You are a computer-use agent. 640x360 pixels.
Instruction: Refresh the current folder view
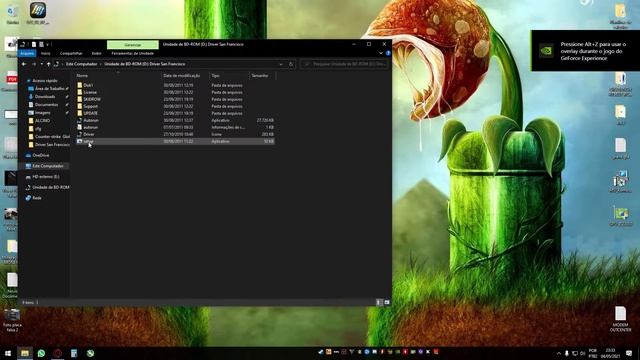coord(291,64)
